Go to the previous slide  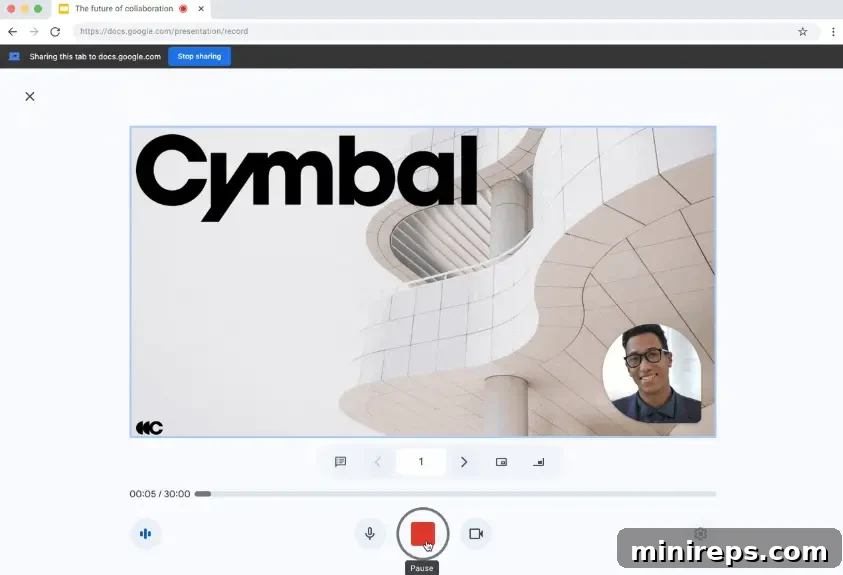(377, 462)
